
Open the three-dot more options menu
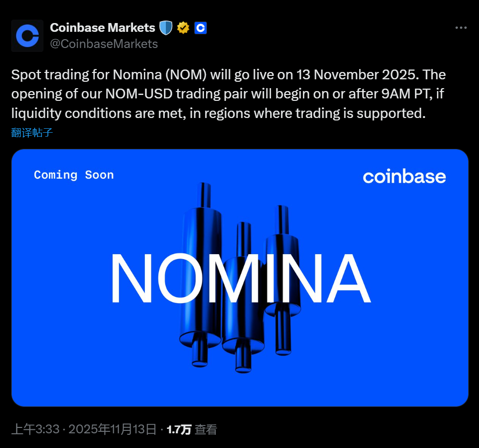pyautogui.click(x=461, y=28)
